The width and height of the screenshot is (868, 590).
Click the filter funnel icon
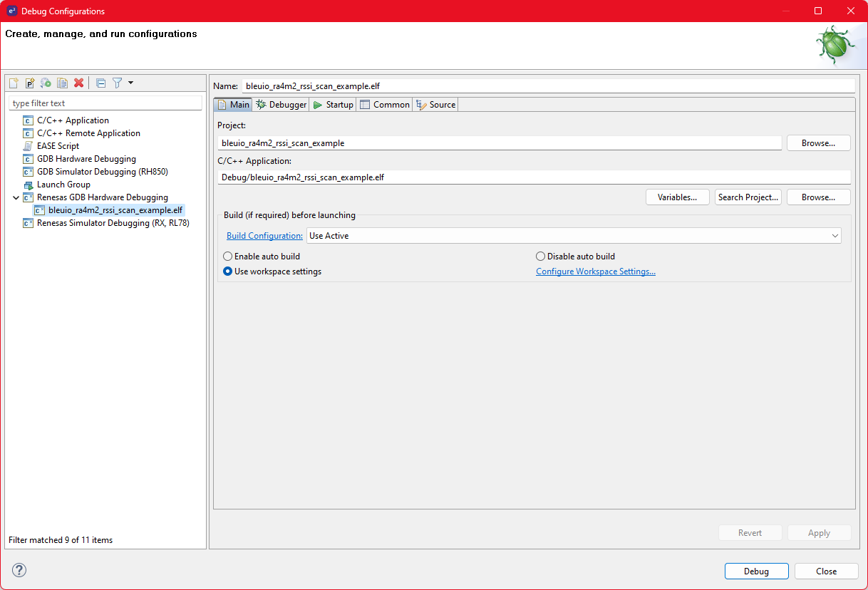(118, 83)
